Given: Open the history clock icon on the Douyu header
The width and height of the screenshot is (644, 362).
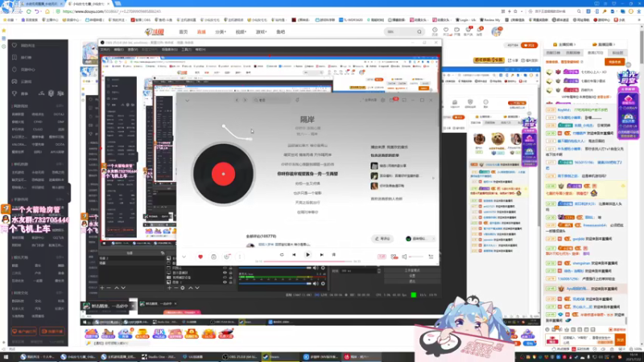Looking at the screenshot, I should [x=435, y=31].
